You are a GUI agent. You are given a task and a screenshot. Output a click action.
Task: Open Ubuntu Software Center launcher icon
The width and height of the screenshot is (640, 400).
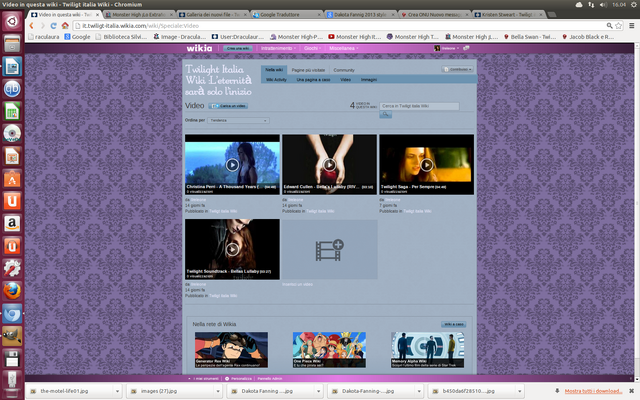click(x=12, y=178)
